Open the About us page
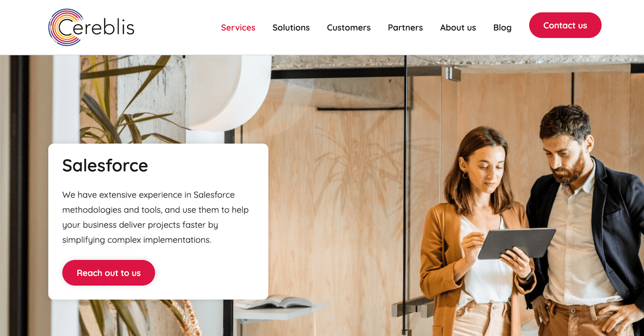 click(x=458, y=27)
